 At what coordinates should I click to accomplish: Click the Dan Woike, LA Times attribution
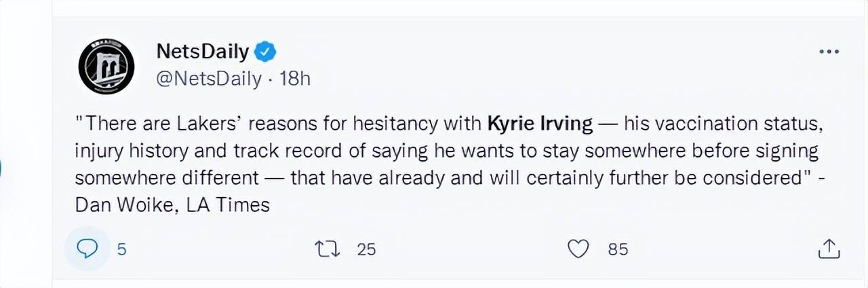(172, 204)
